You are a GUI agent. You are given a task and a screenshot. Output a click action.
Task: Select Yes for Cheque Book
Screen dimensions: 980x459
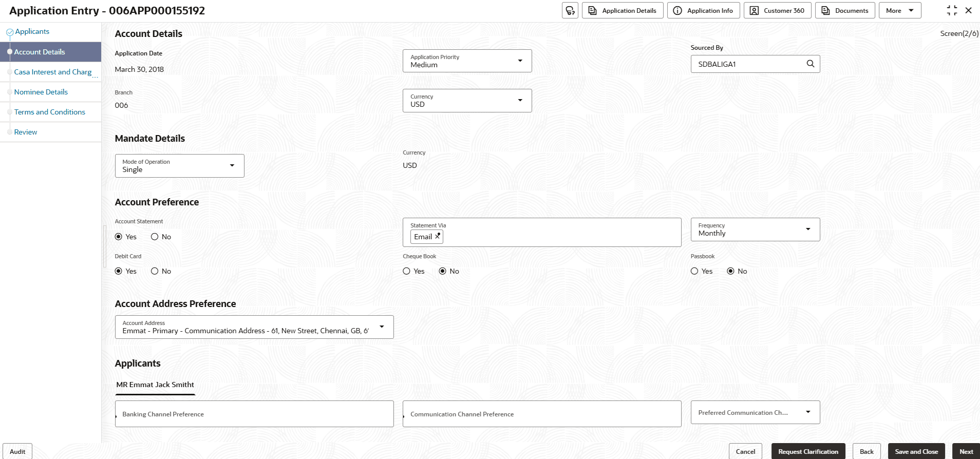click(407, 271)
